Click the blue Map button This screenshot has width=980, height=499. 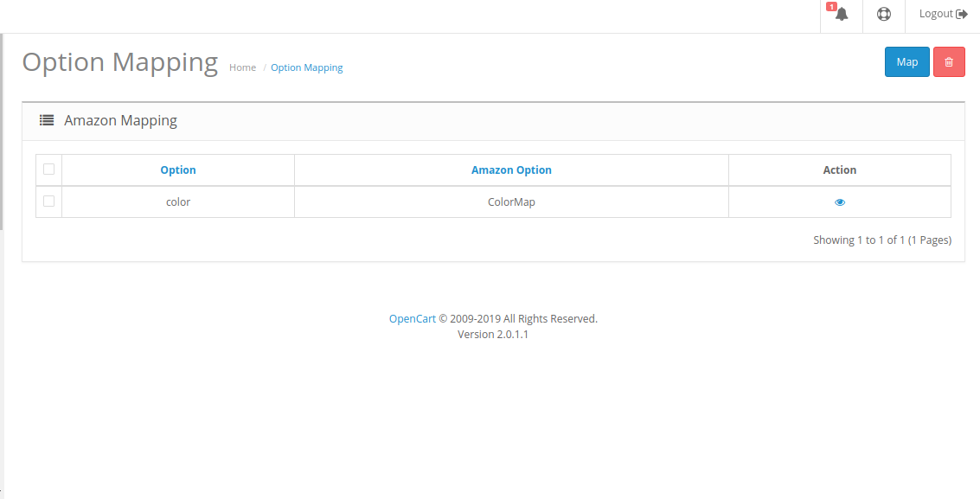coord(906,62)
